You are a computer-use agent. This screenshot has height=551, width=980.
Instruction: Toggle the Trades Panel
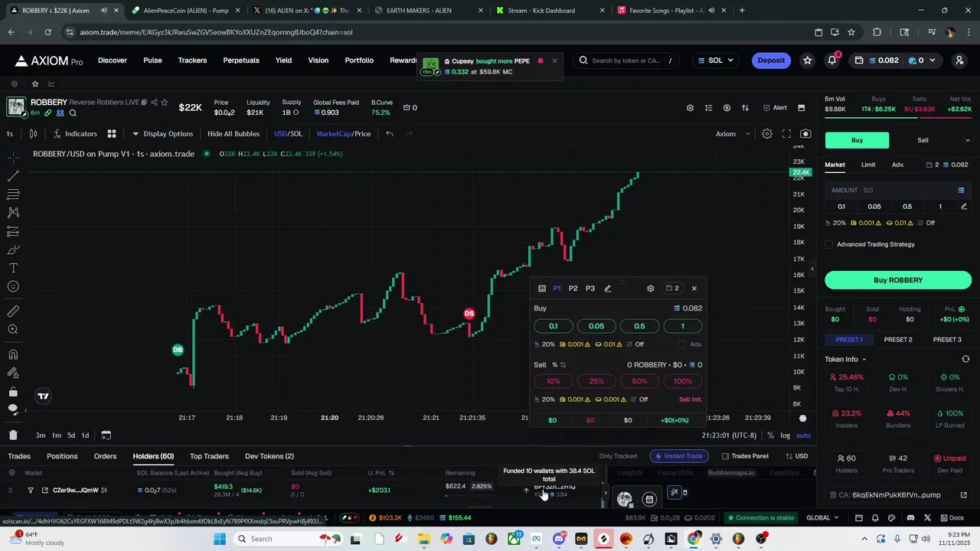click(745, 456)
